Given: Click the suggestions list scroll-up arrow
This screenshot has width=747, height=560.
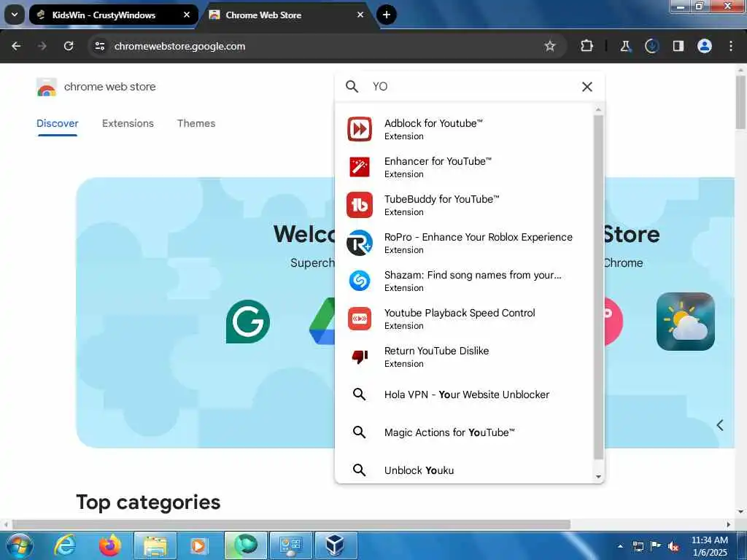Looking at the screenshot, I should (598, 110).
